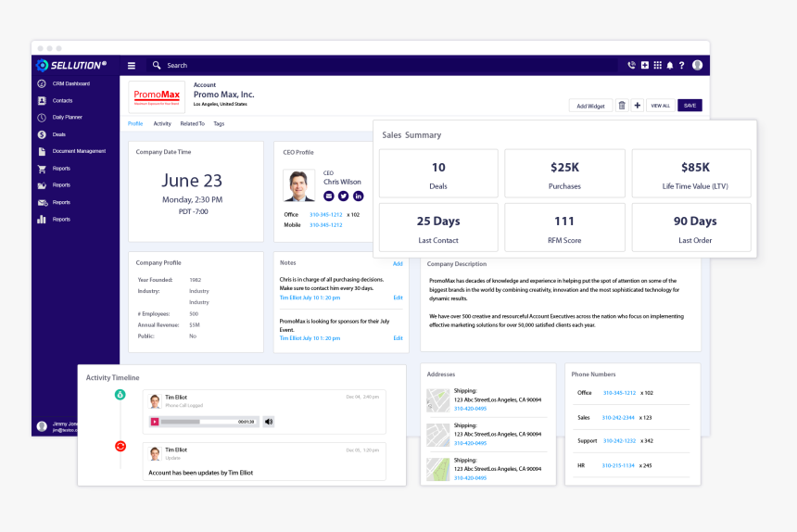The width and height of the screenshot is (797, 532).
Task: Click HR phone number 310-215-1134
Action: [x=618, y=466]
